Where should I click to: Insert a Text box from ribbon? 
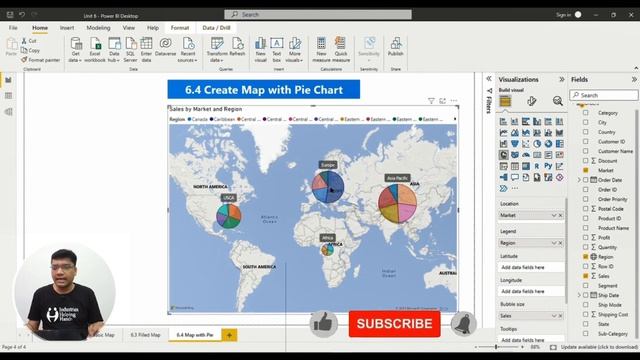pos(277,49)
